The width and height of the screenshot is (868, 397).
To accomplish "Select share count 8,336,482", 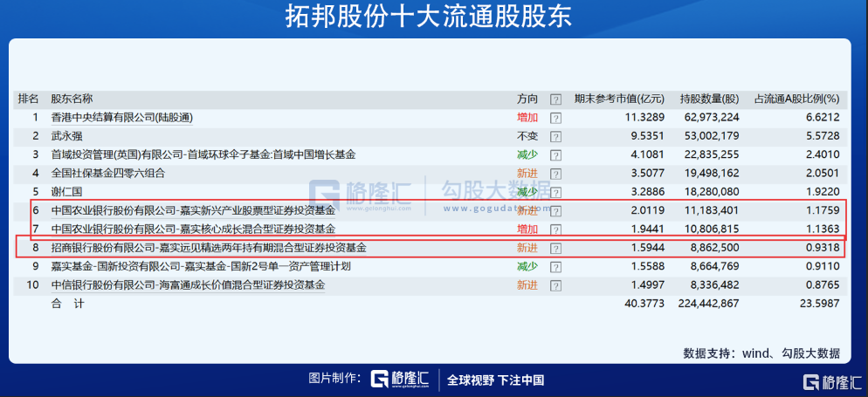I will pyautogui.click(x=714, y=285).
